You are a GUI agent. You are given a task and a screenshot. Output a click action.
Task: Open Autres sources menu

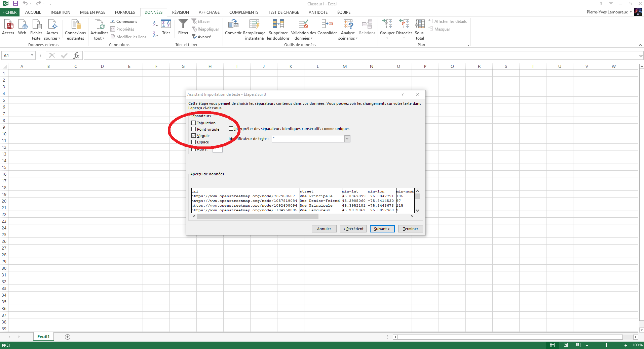(52, 30)
